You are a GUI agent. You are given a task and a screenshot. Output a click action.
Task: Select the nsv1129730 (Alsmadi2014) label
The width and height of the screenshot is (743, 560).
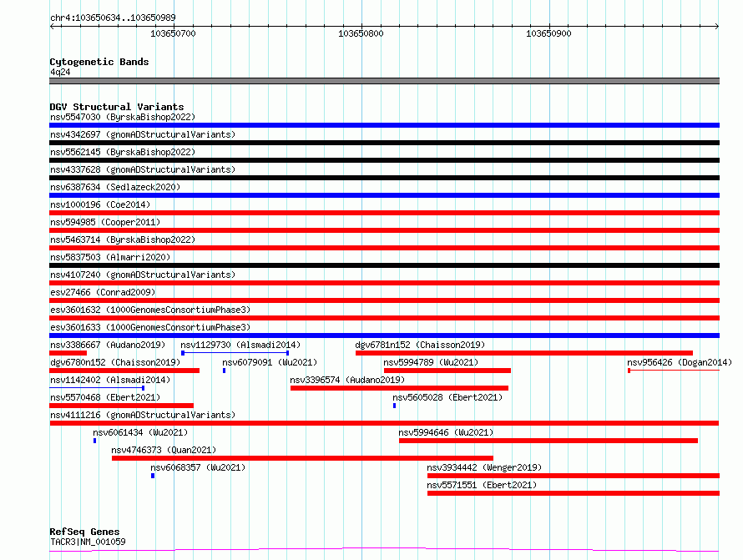coord(240,345)
